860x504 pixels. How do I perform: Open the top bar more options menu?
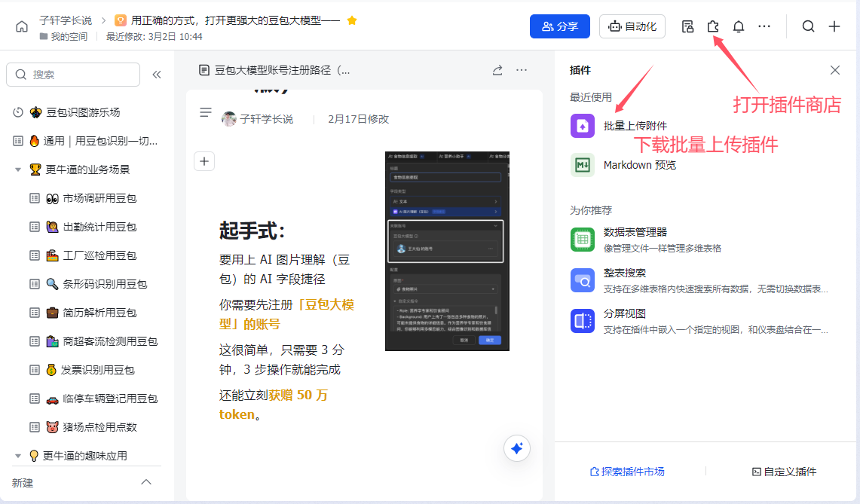pyautogui.click(x=764, y=26)
